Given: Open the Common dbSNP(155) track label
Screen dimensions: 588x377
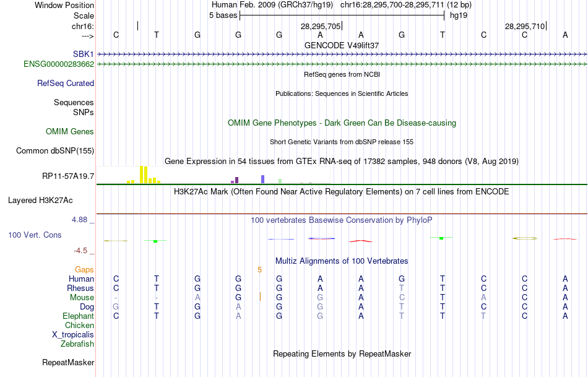Looking at the screenshot, I should [x=55, y=151].
